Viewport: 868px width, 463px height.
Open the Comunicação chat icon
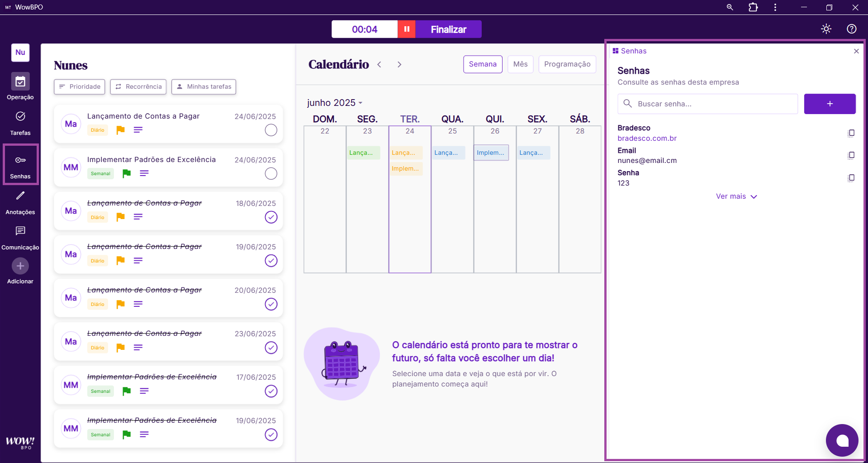pyautogui.click(x=20, y=231)
